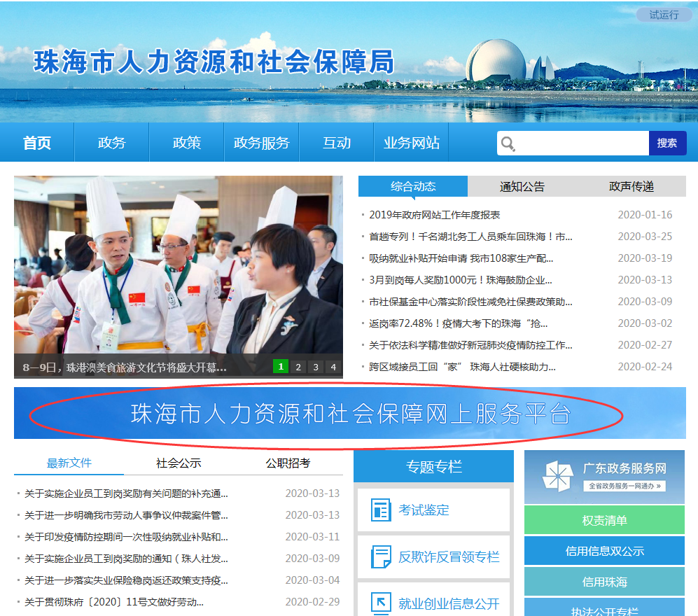The width and height of the screenshot is (698, 616).
Task: Open 关于印发疫情防控期间一次性吸纳就业补贴 file
Action: click(126, 537)
